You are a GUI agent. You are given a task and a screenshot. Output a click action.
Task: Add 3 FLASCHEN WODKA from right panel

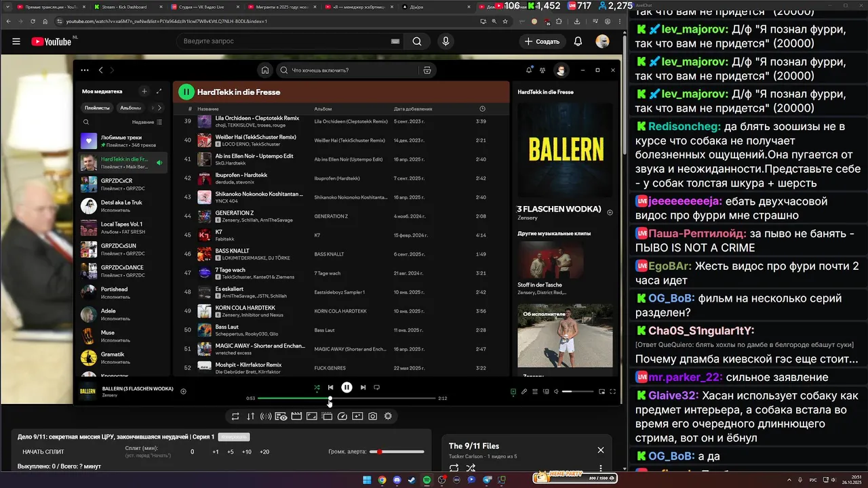click(610, 213)
